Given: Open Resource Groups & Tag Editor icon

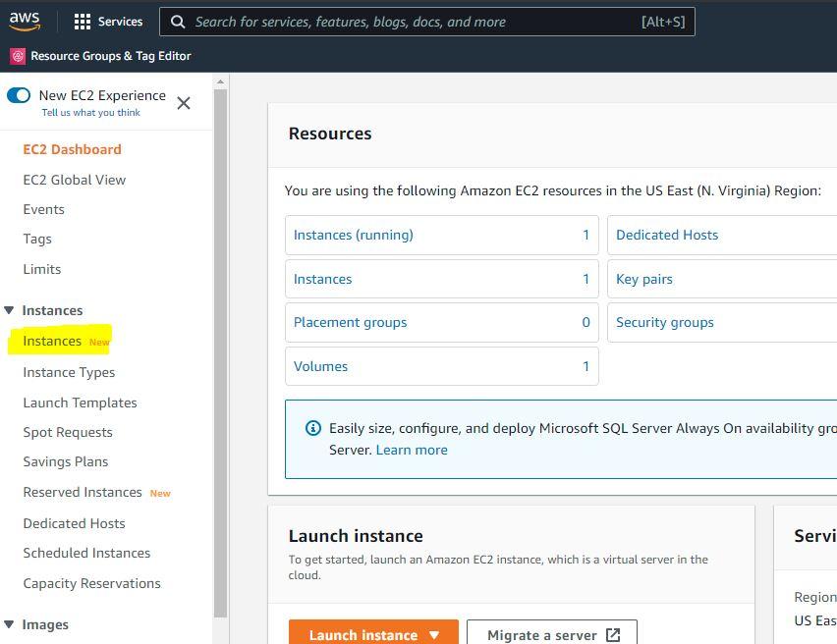Looking at the screenshot, I should pos(18,56).
